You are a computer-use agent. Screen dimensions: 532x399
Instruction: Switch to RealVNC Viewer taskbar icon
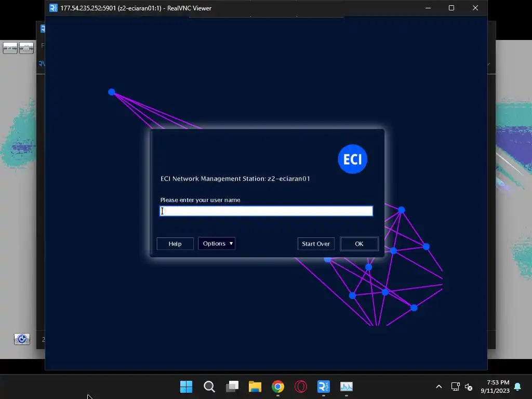(323, 387)
